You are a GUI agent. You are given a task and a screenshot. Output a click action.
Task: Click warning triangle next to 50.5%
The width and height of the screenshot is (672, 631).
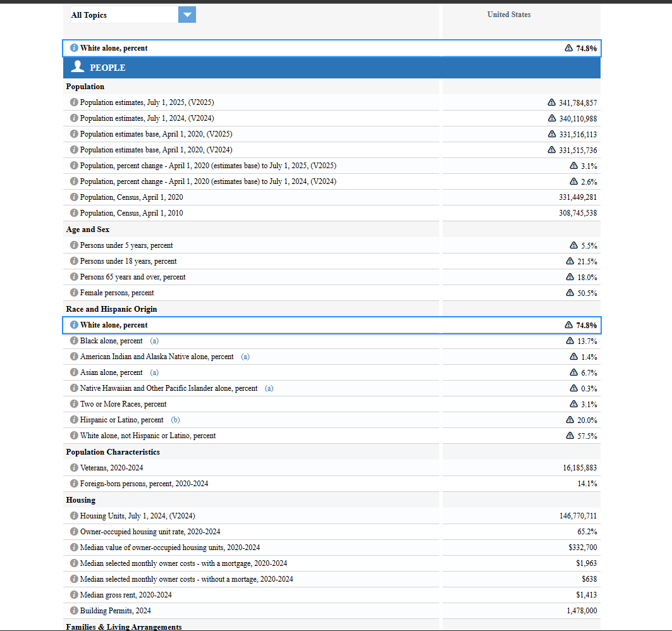[x=570, y=293]
